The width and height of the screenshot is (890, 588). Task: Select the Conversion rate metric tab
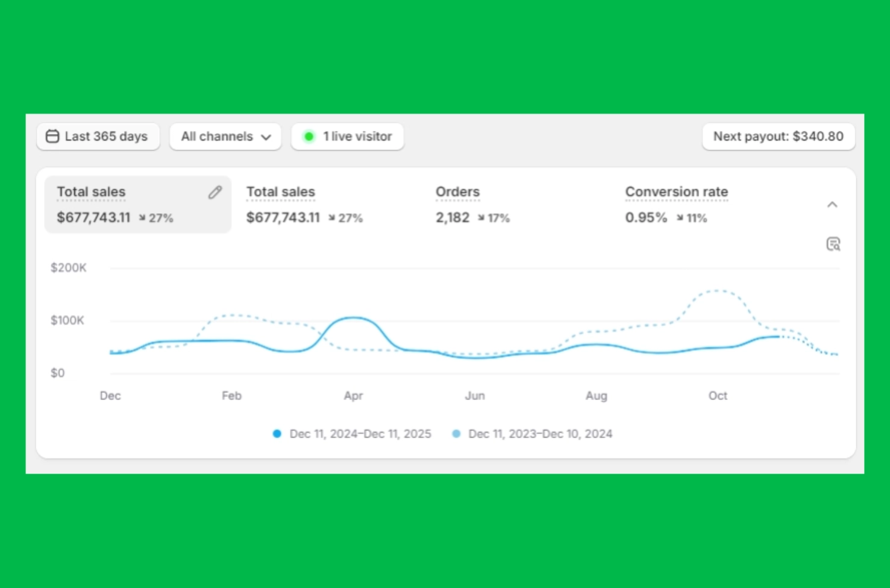(x=675, y=205)
